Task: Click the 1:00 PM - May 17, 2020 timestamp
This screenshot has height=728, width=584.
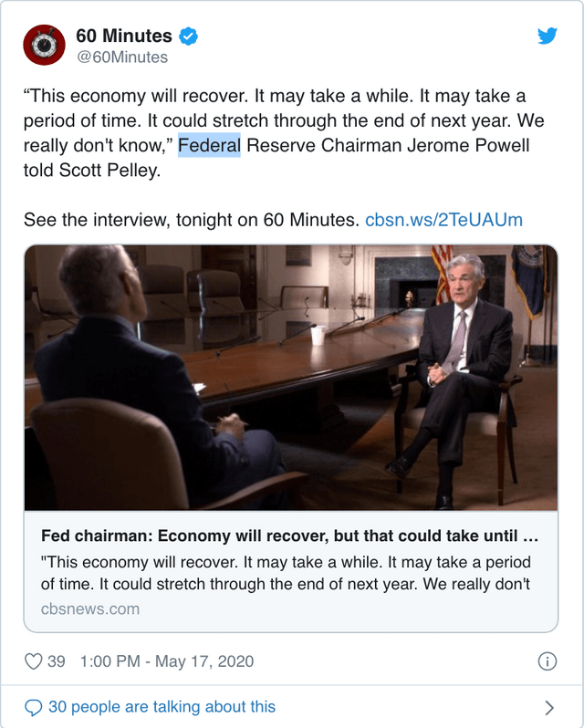Action: pos(167,661)
